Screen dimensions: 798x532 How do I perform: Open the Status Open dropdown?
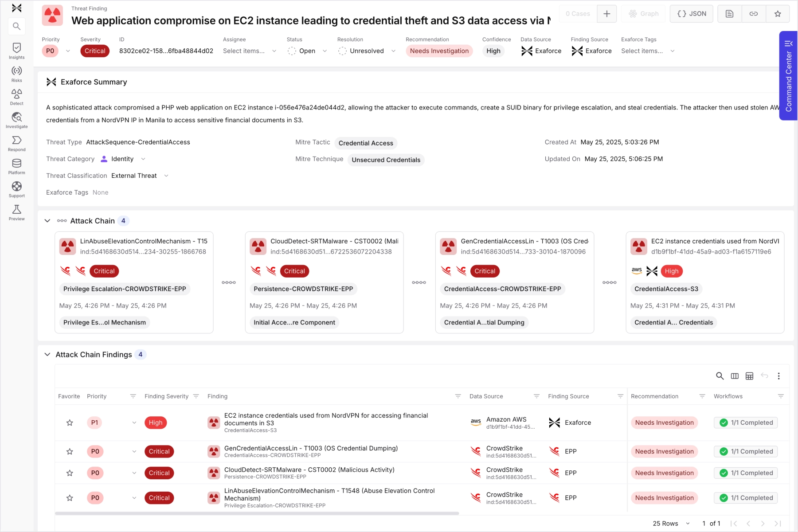[x=307, y=51]
